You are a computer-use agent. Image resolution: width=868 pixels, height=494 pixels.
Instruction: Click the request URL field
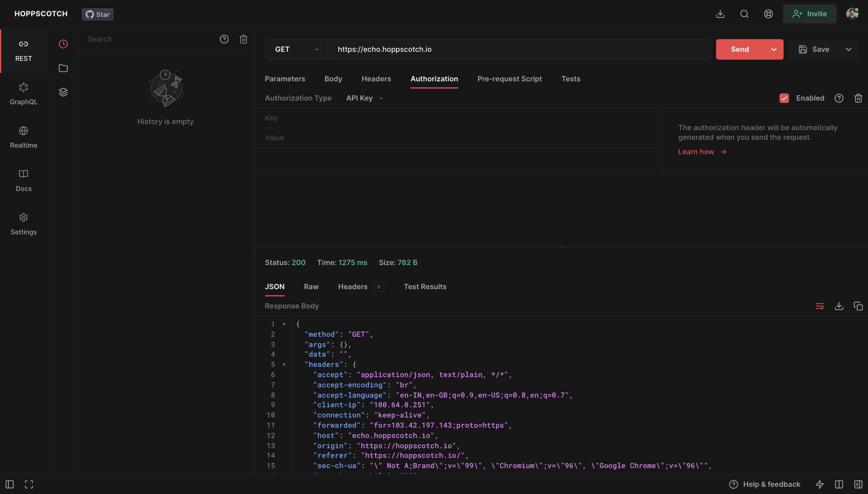475,49
